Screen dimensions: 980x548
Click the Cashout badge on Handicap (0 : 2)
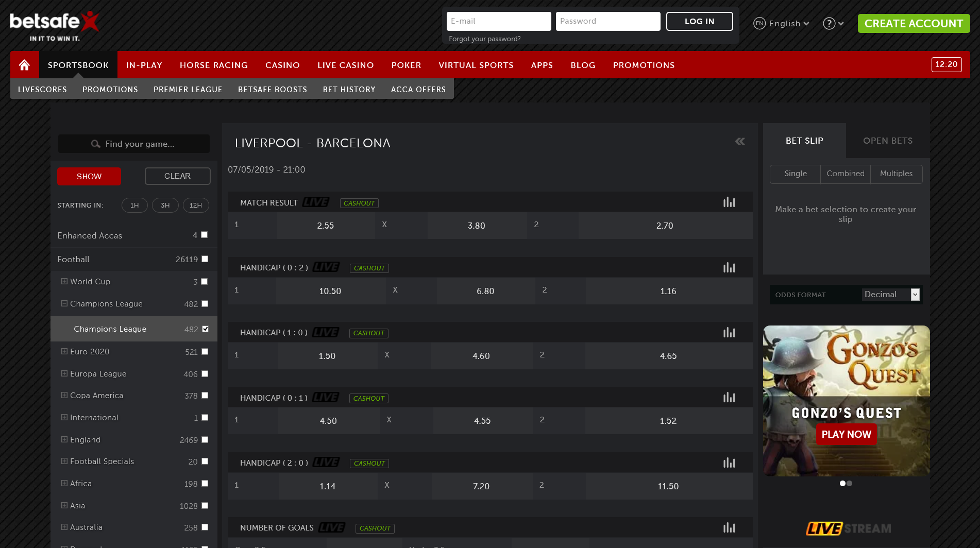pyautogui.click(x=369, y=268)
